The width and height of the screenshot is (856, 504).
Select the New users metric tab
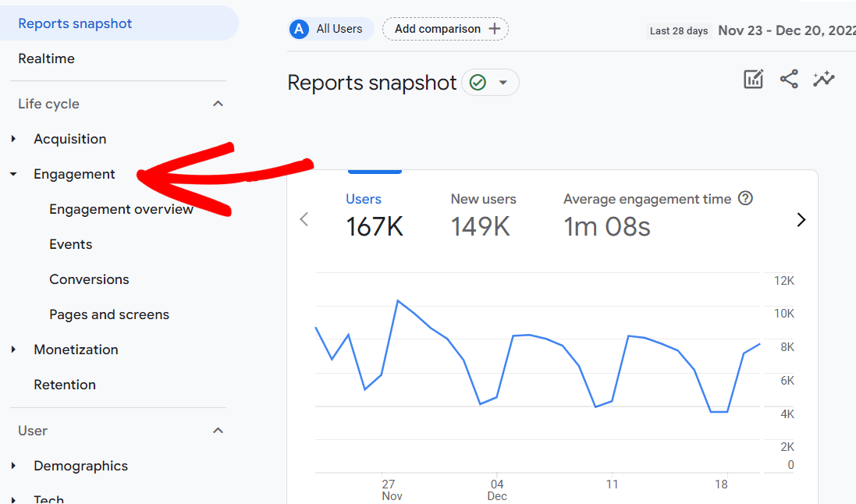click(x=483, y=199)
